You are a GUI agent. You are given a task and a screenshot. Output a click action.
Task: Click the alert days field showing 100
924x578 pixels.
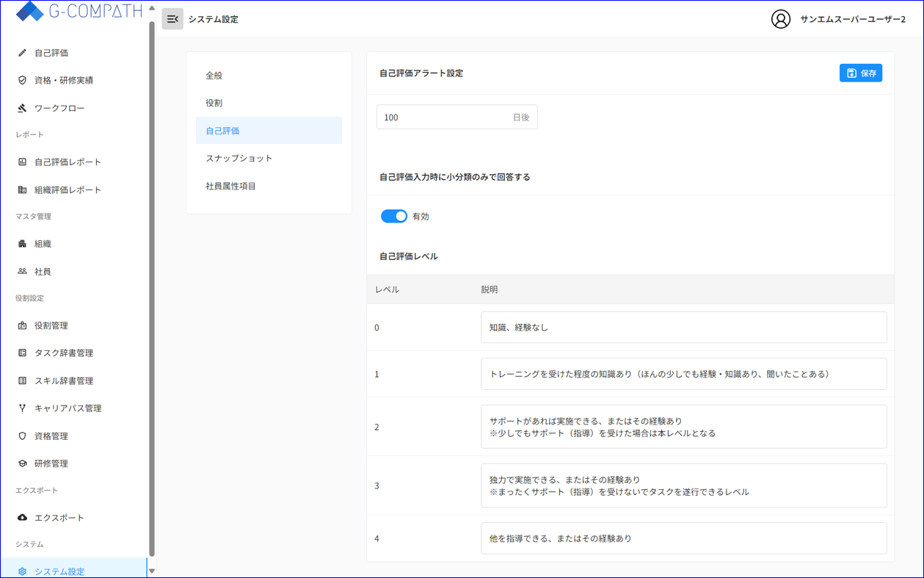click(456, 117)
